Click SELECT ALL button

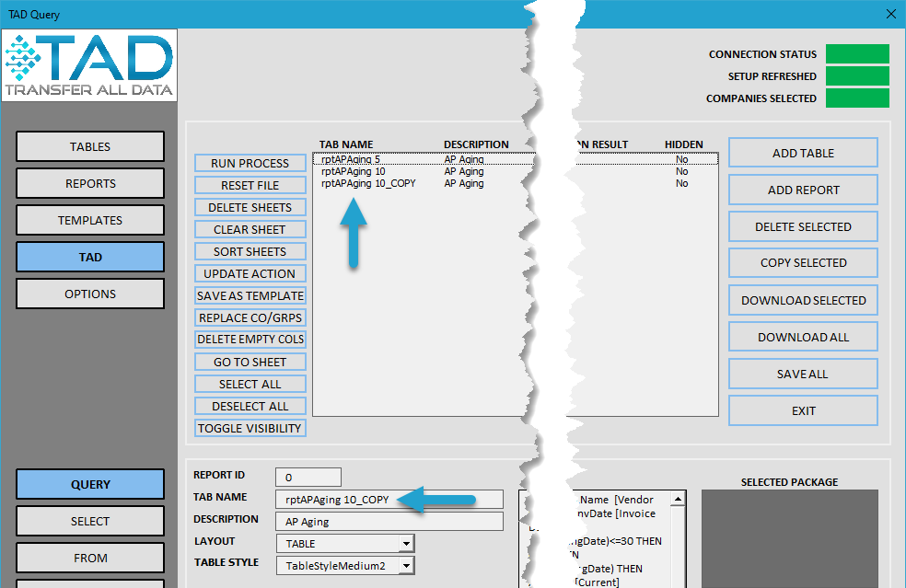tap(250, 384)
